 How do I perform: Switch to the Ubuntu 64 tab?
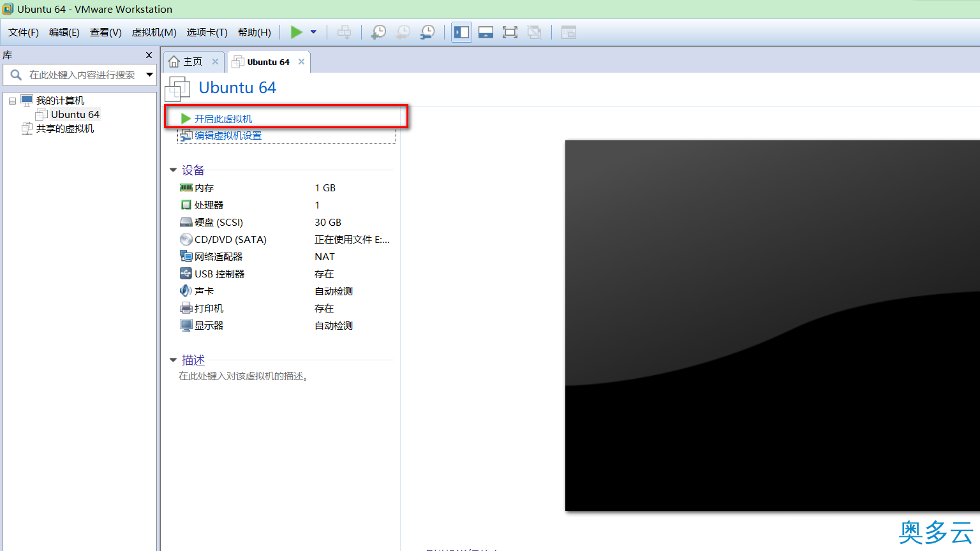coord(268,62)
